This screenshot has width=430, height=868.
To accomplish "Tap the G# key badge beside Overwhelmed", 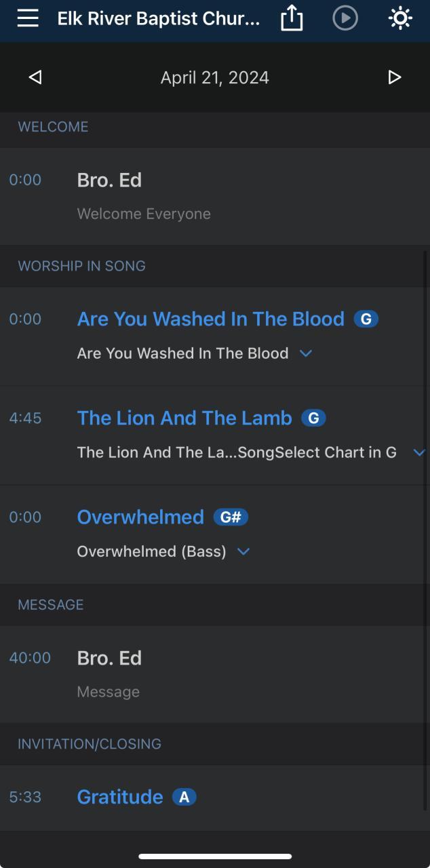I will 231,517.
